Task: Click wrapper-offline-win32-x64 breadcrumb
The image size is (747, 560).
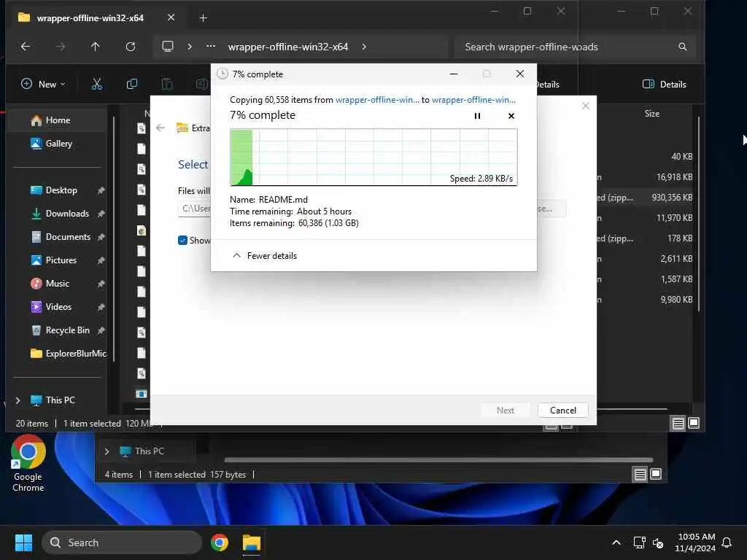Action: [287, 47]
